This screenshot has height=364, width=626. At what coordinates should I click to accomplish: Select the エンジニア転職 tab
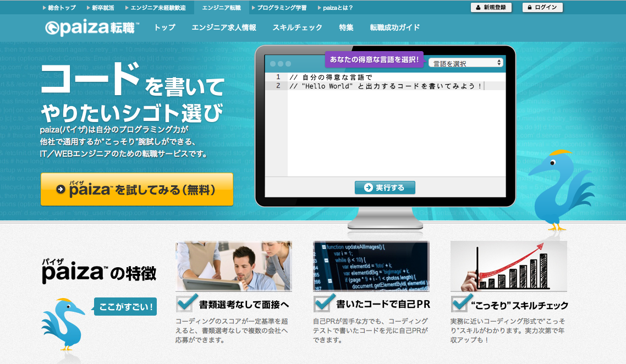click(x=221, y=8)
